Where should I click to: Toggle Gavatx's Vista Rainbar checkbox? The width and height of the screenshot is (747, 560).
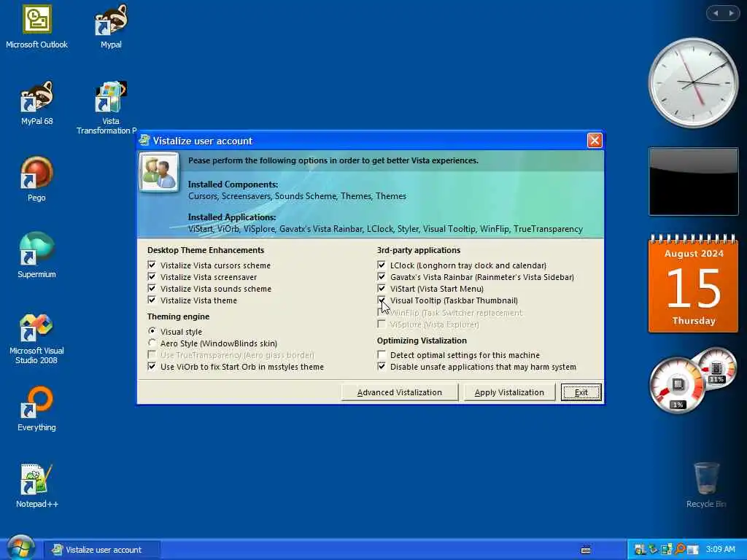381,276
